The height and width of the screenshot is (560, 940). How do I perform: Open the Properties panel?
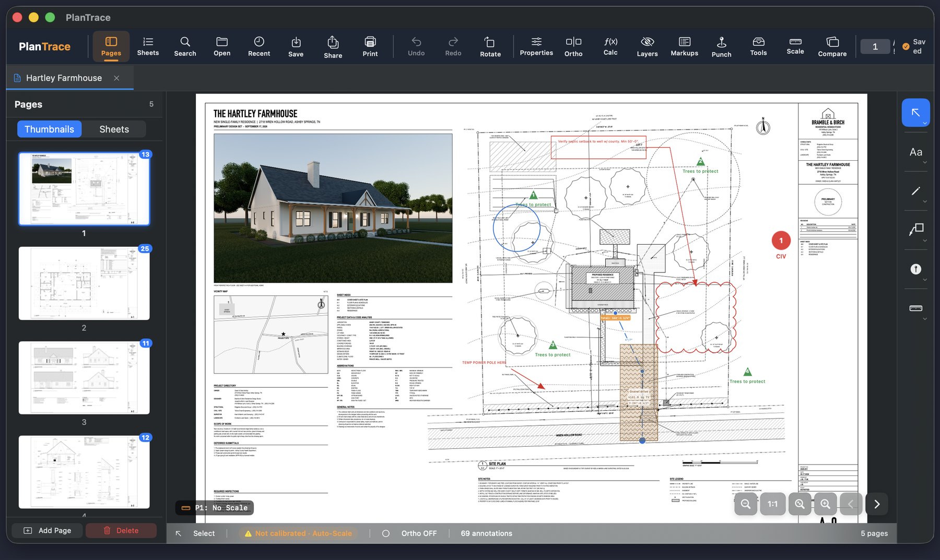coord(536,46)
